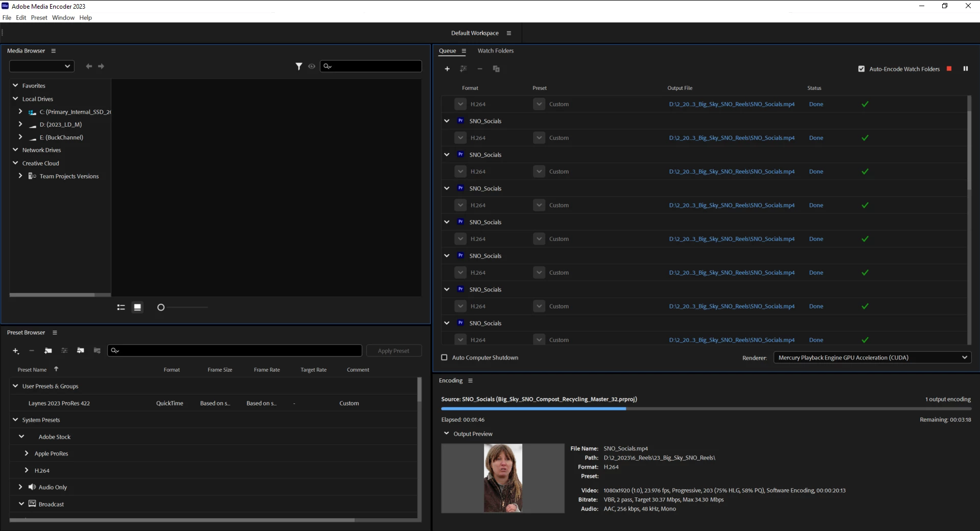Collapse the Favorites tree node
The height and width of the screenshot is (531, 980).
pos(15,85)
